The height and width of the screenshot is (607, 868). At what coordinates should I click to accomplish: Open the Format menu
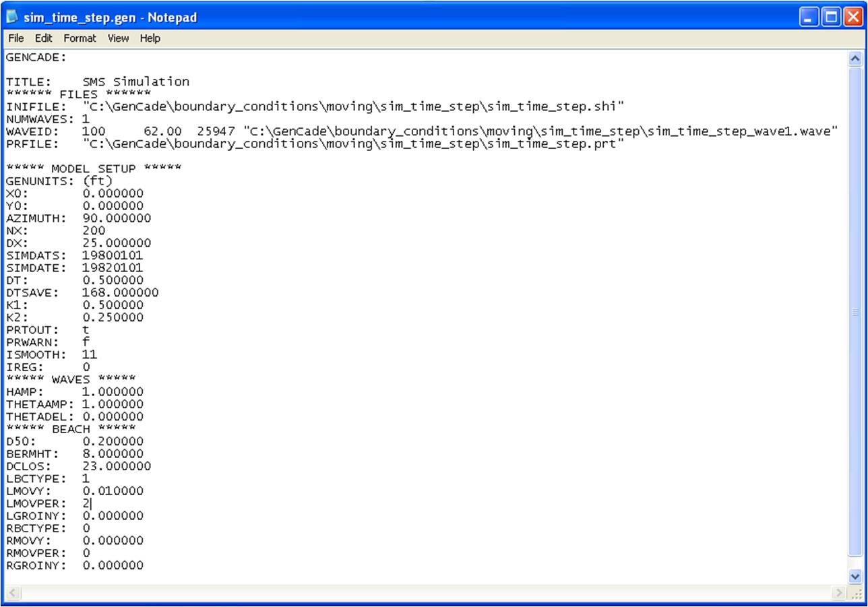pyautogui.click(x=80, y=38)
